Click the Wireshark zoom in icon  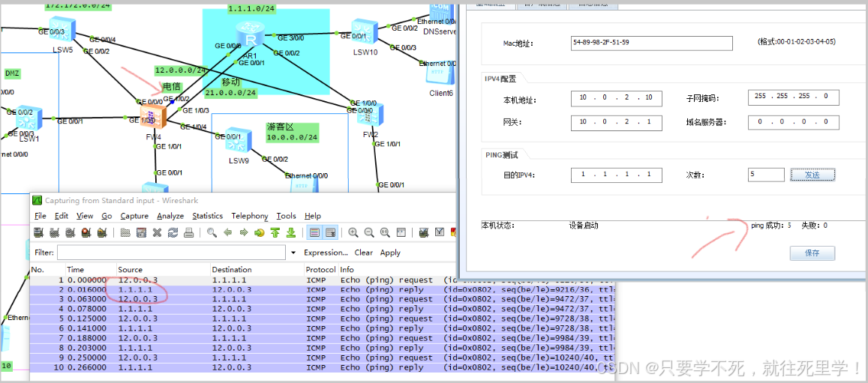pyautogui.click(x=353, y=232)
